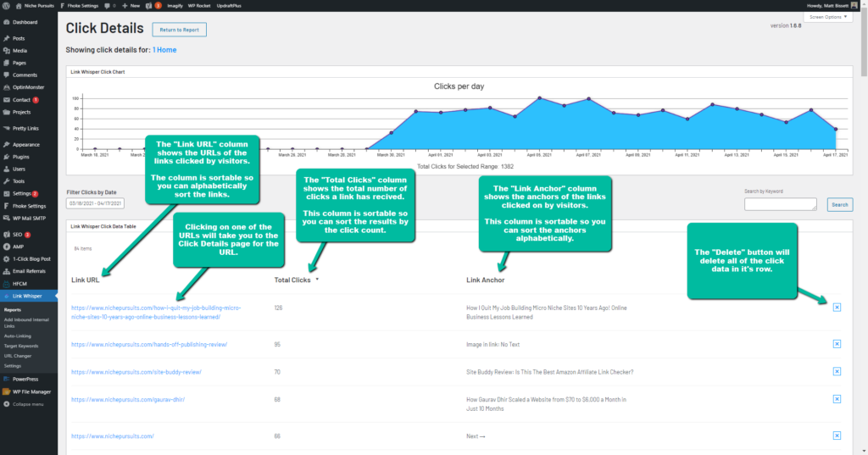The image size is (868, 455).
Task: Delete the gaurav-dhir row data
Action: click(837, 399)
